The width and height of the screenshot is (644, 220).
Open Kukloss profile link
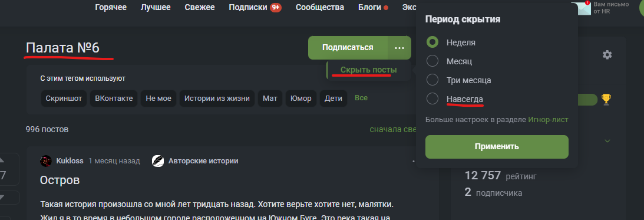(x=70, y=161)
